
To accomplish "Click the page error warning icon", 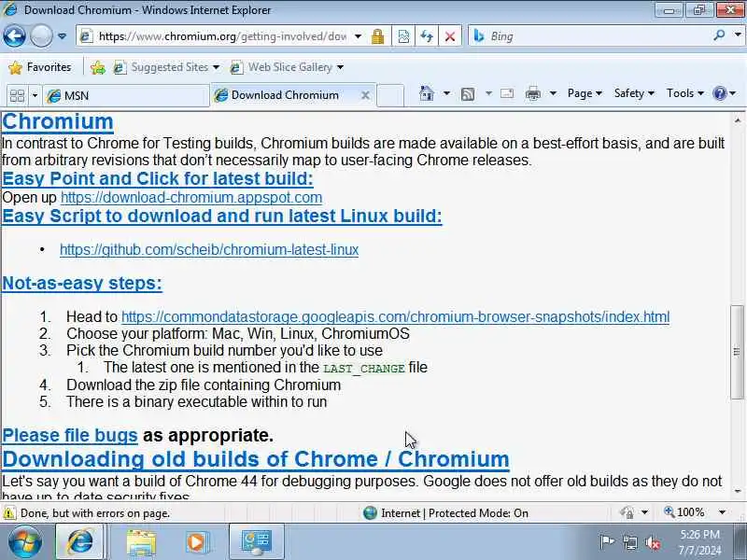I will [8, 513].
